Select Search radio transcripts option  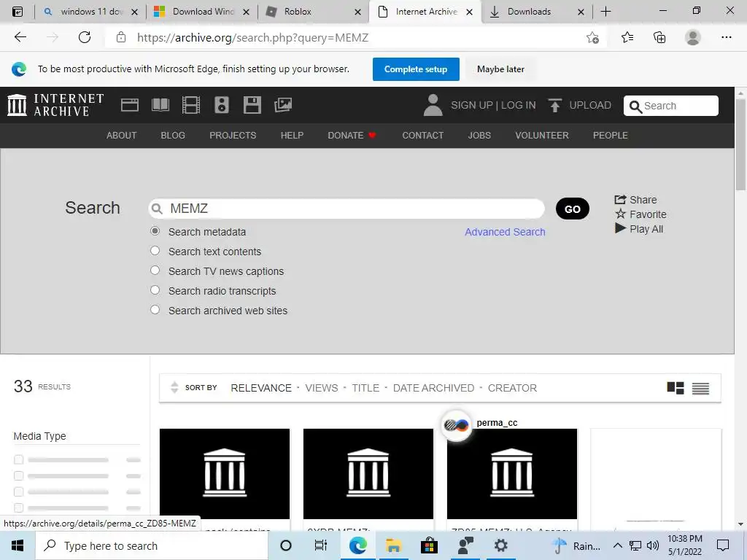tap(155, 289)
